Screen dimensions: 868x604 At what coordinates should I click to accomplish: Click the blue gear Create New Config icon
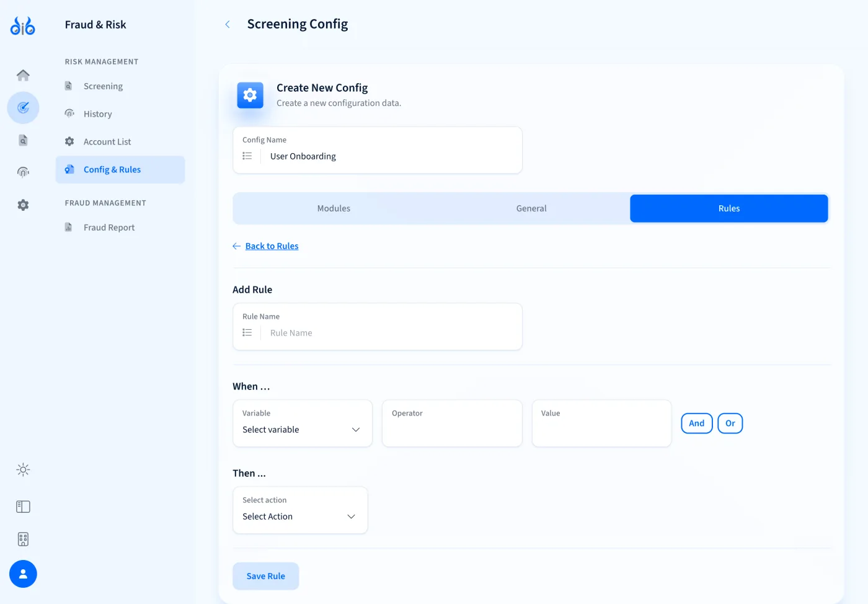pyautogui.click(x=250, y=95)
